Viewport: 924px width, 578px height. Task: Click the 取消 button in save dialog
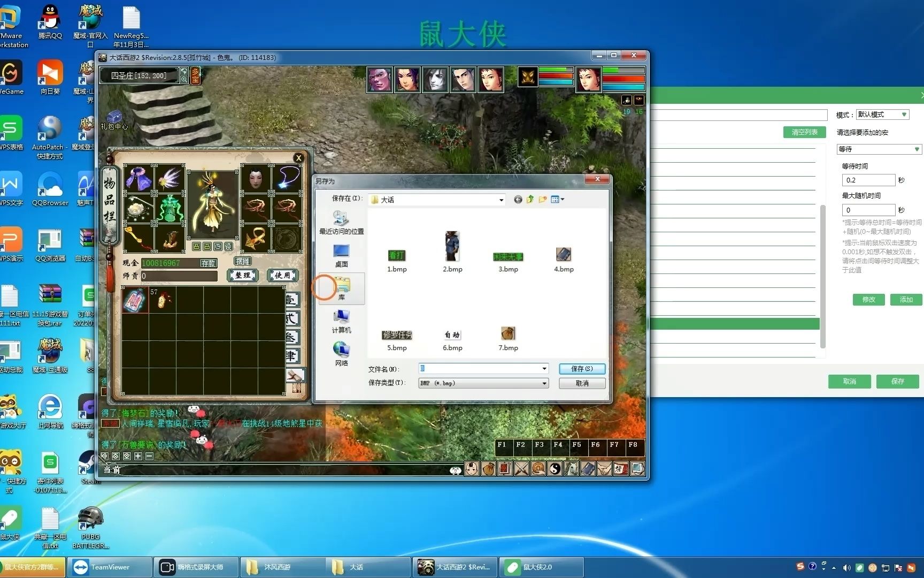click(582, 383)
